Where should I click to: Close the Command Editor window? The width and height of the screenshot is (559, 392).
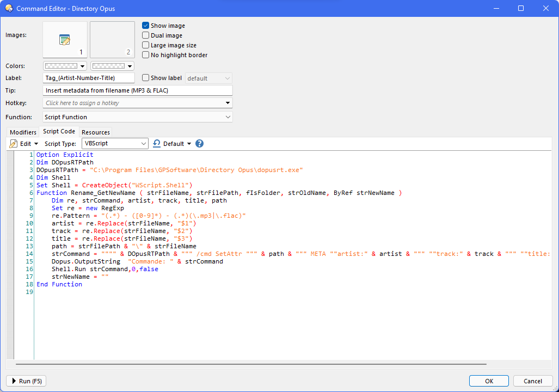[546, 8]
